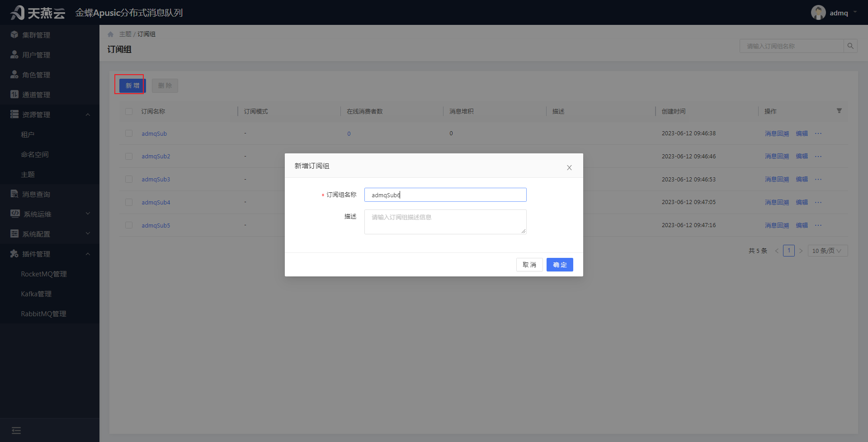Click the admq user avatar
Image resolution: width=868 pixels, height=442 pixels.
coord(818,13)
